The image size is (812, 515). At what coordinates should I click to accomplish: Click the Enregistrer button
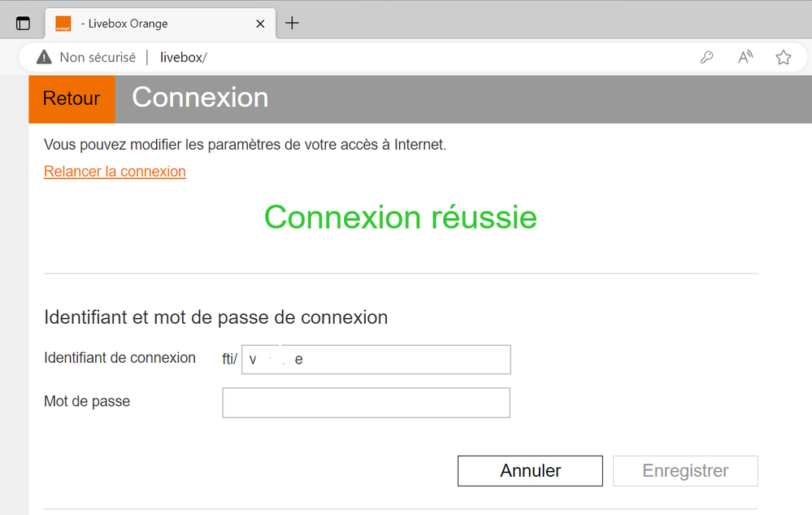pyautogui.click(x=685, y=470)
